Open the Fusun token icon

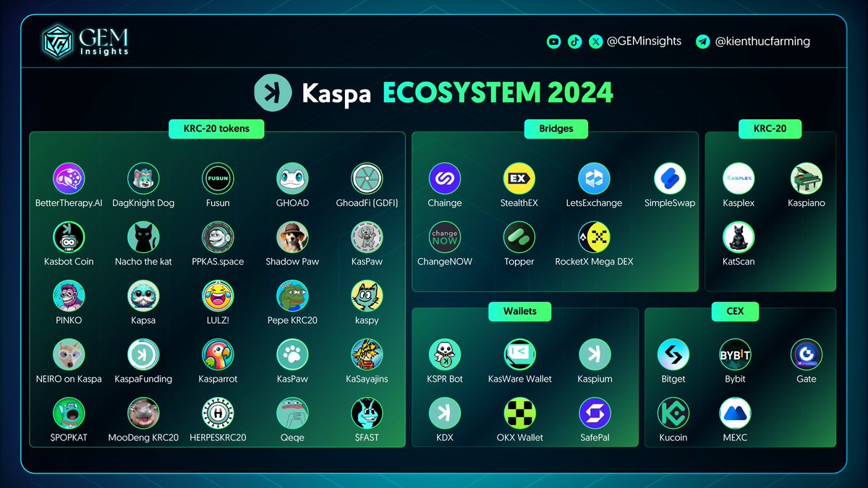tap(218, 179)
